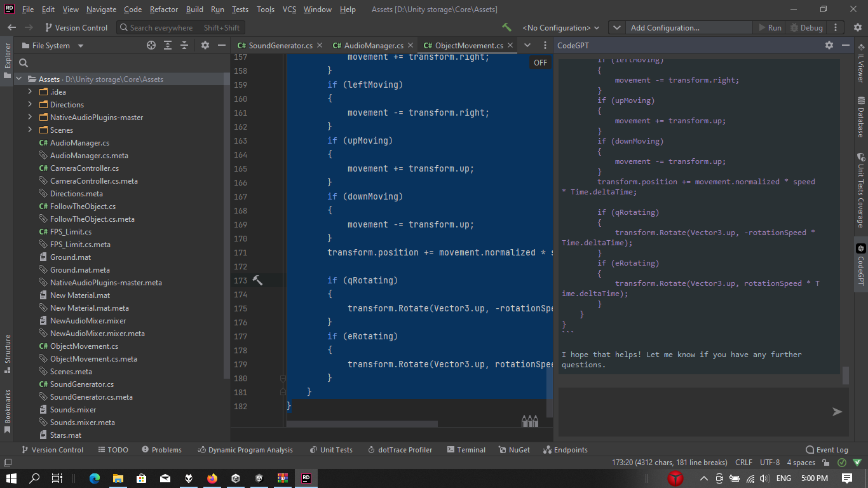Toggle the Explorer tool window strip button
This screenshot has width=868, height=488.
click(x=8, y=61)
